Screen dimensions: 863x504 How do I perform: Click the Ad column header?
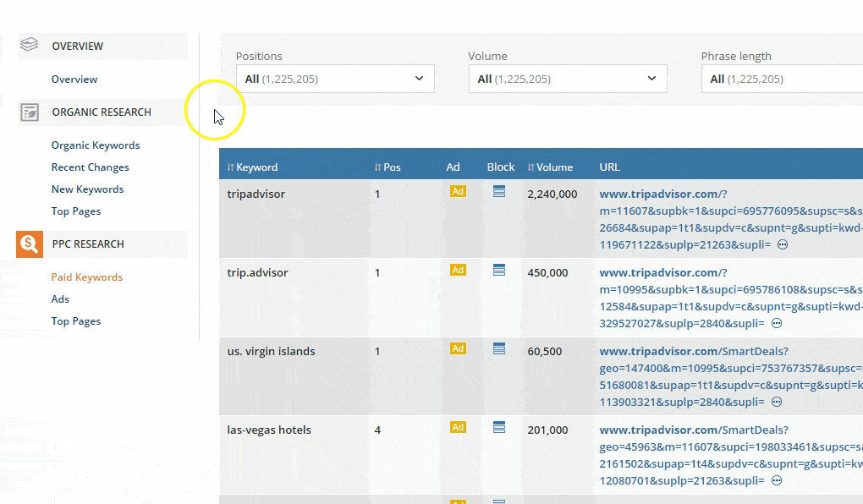click(x=453, y=167)
